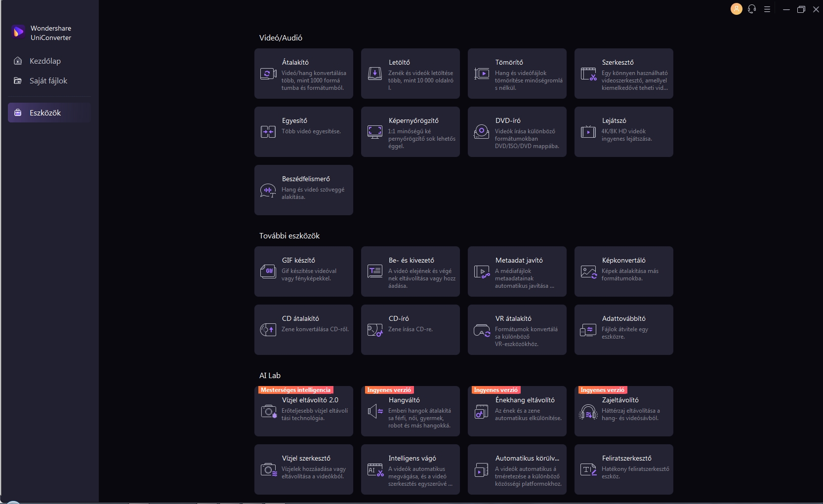Click the VR átalakító headset icon
The width and height of the screenshot is (823, 504).
482,330
